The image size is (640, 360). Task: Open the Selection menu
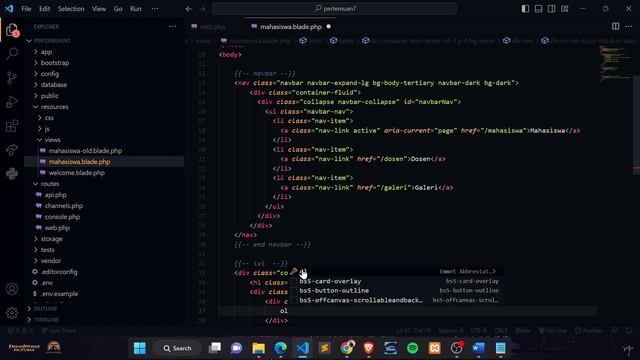click(71, 9)
